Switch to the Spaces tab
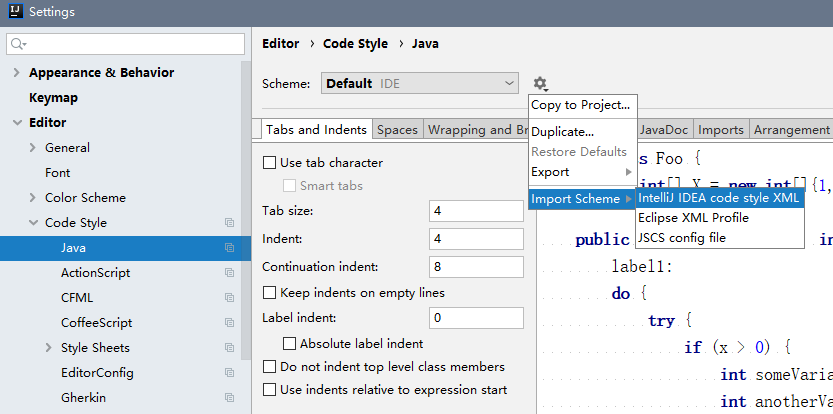The width and height of the screenshot is (833, 414). coord(397,130)
